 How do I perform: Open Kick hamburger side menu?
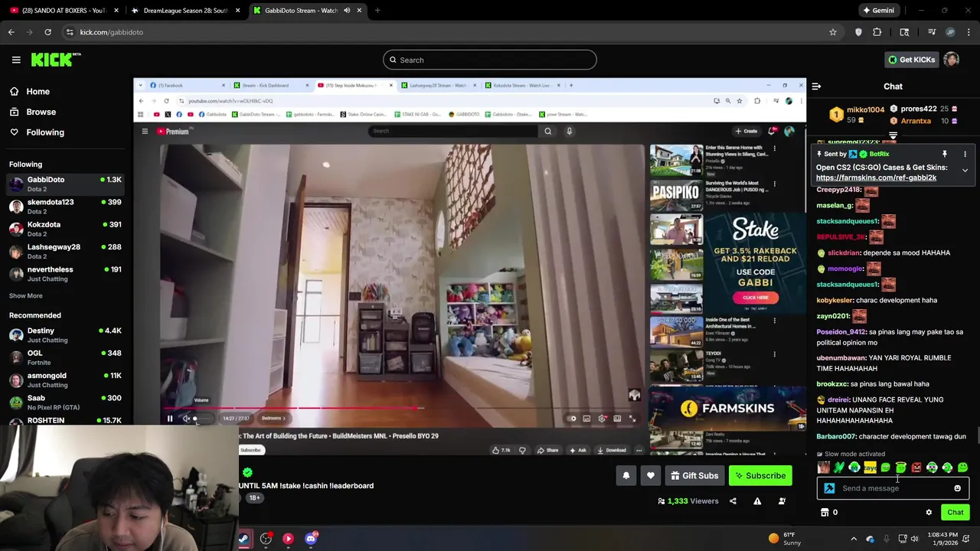[16, 60]
